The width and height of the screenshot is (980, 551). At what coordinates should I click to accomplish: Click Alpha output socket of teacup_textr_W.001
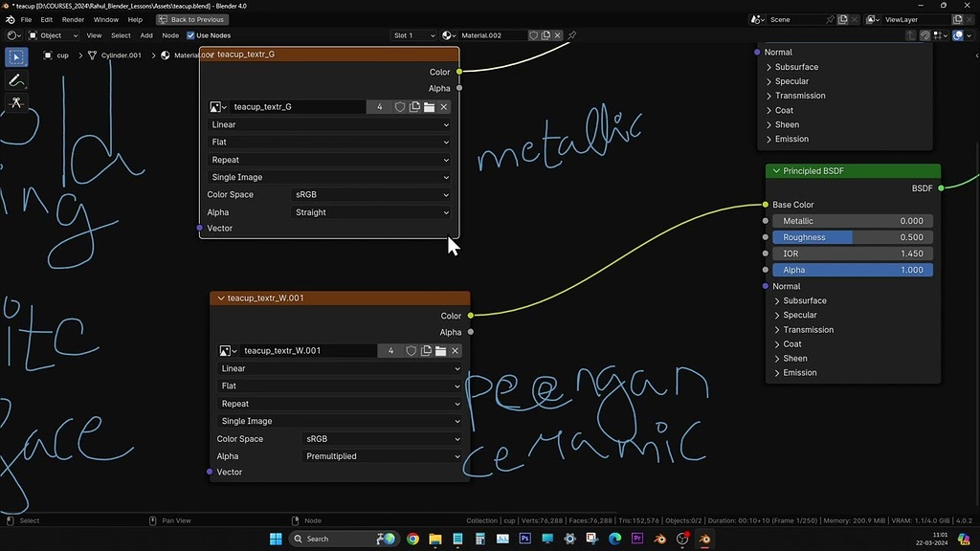pyautogui.click(x=471, y=332)
